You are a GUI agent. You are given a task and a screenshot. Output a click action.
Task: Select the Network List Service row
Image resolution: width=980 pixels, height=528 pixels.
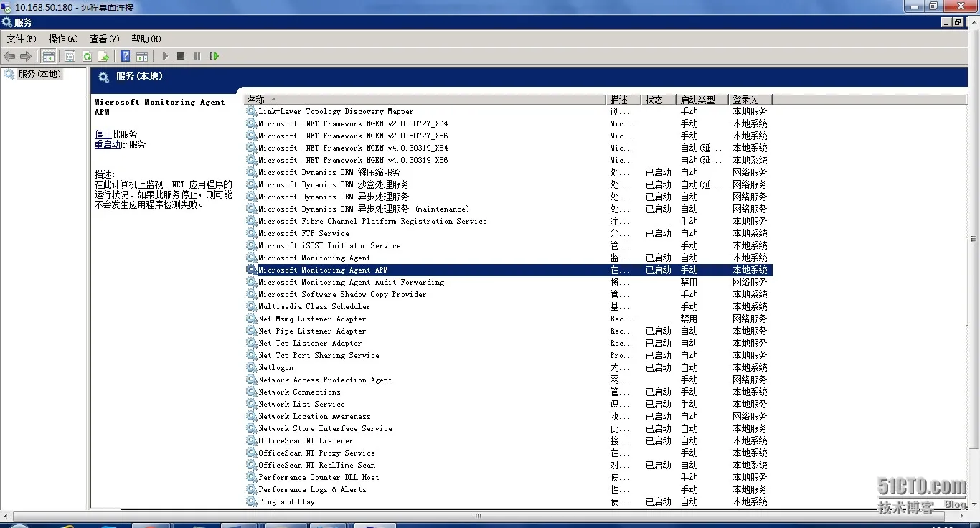(509, 404)
